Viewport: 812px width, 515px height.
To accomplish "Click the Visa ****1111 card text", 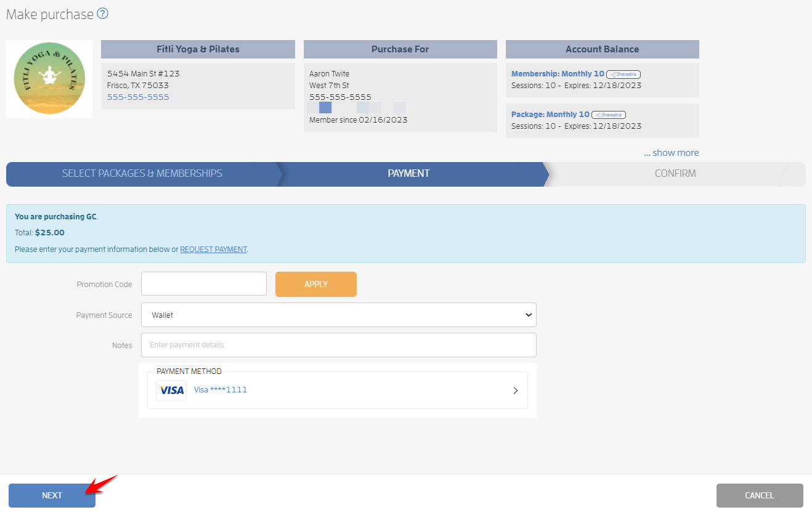I will (x=221, y=390).
